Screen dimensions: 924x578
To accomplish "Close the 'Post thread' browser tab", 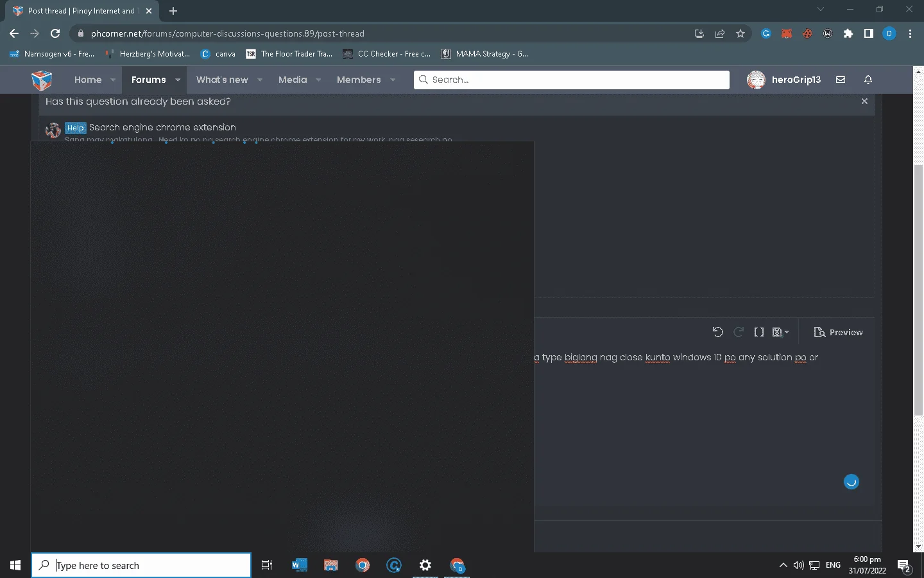I will click(149, 11).
